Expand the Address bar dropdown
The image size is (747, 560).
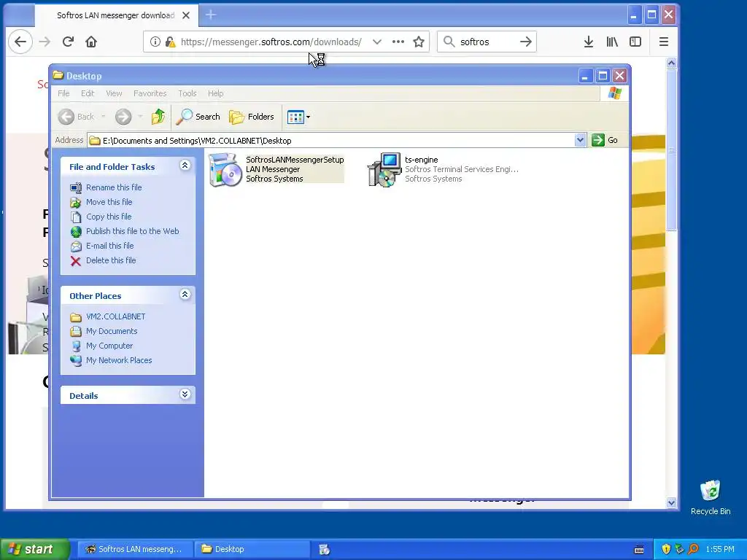point(580,140)
